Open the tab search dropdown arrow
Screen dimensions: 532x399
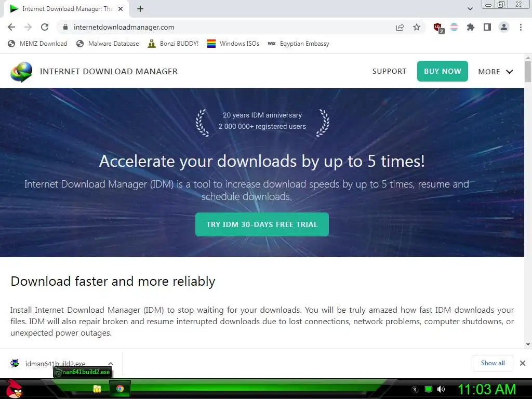[x=470, y=9]
